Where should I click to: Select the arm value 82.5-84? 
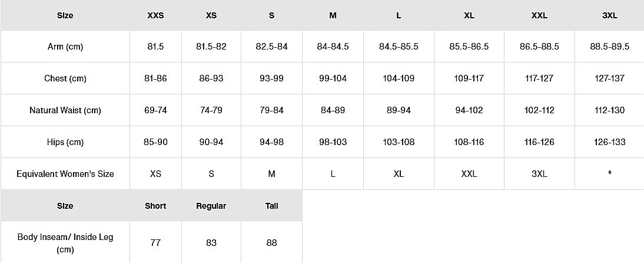(x=271, y=47)
